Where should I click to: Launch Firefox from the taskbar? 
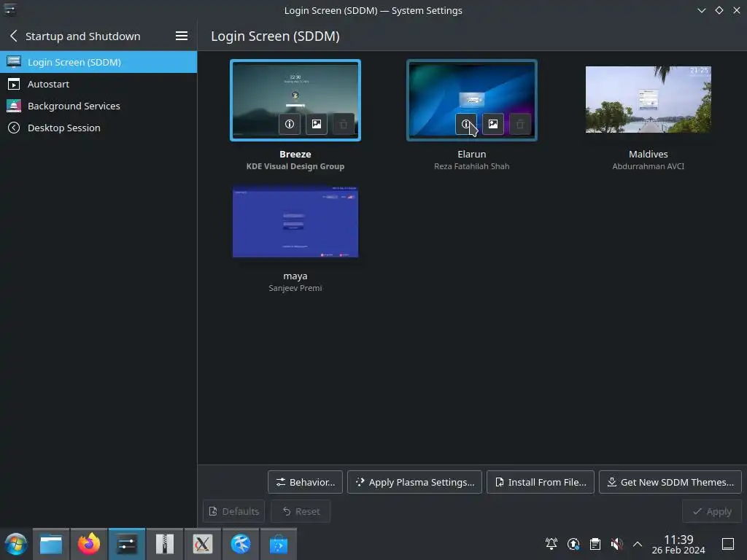tap(89, 544)
